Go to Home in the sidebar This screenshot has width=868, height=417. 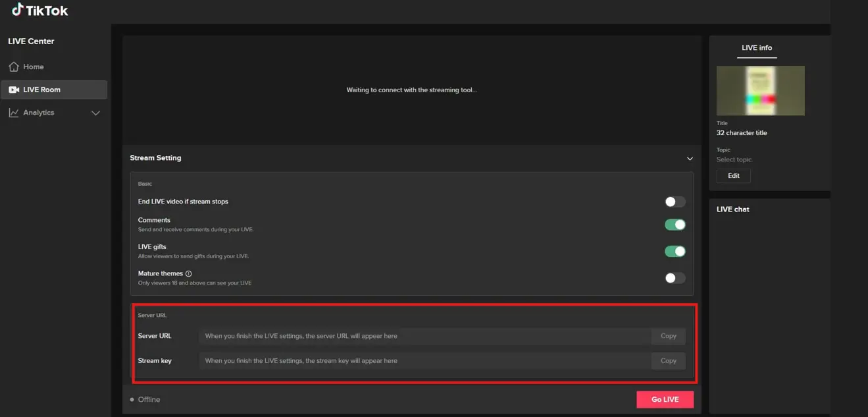(33, 67)
